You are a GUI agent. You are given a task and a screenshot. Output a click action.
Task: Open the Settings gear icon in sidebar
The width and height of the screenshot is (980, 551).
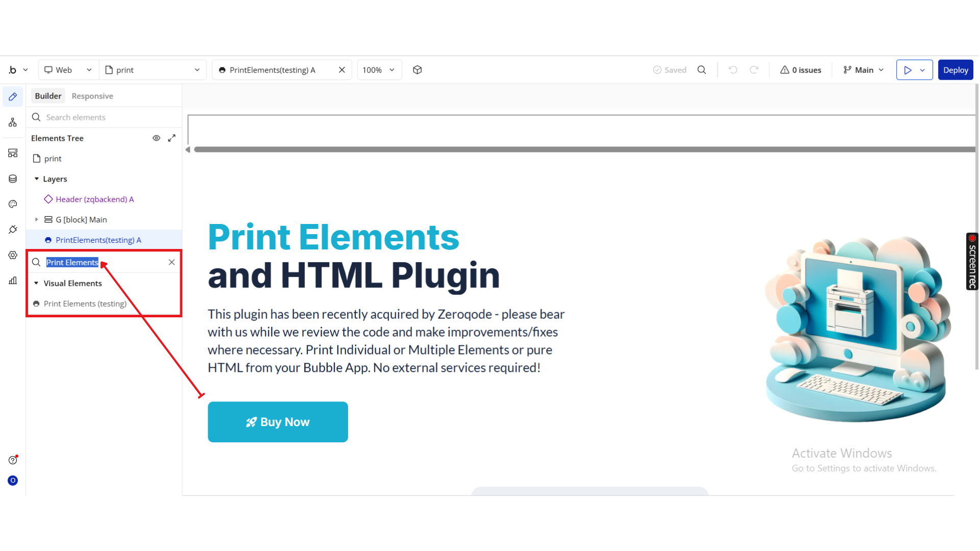click(13, 255)
